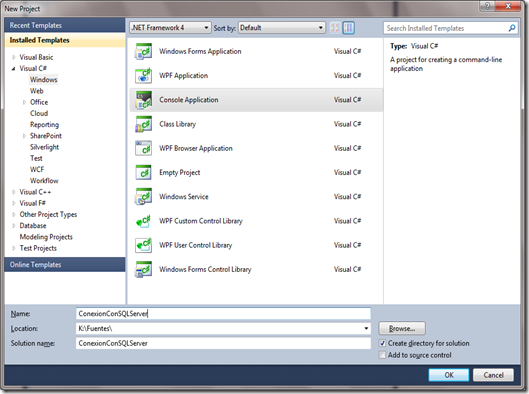The height and width of the screenshot is (394, 529).
Task: Select the Reporting category
Action: pos(44,125)
